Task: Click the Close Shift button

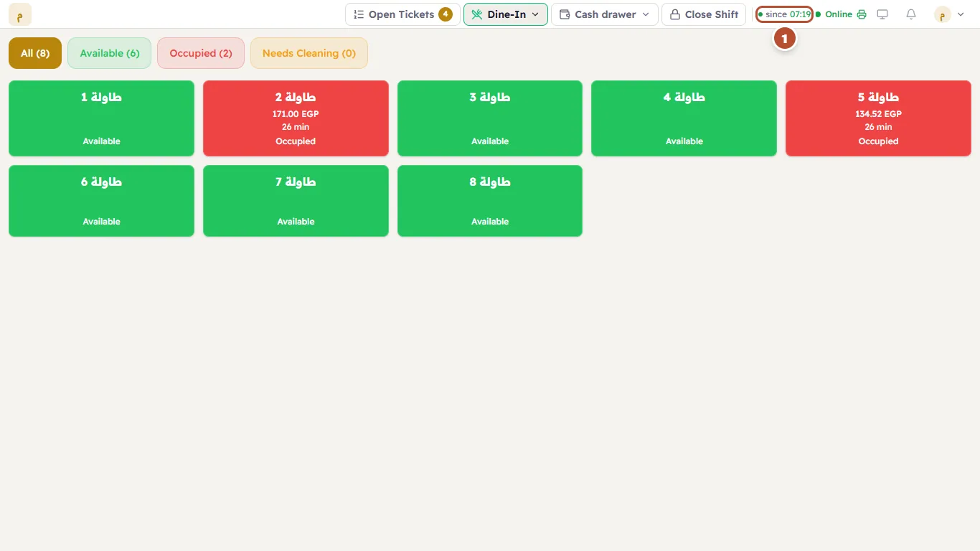Action: [x=704, y=14]
